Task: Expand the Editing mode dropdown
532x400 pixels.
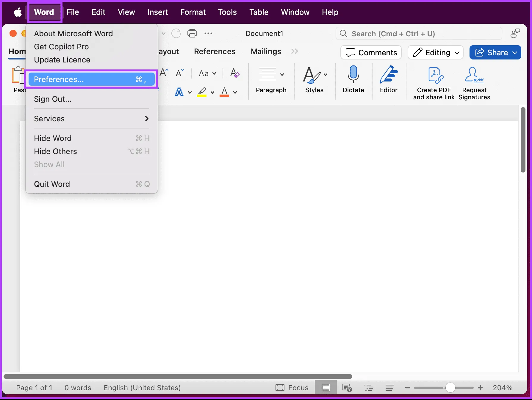Action: tap(436, 53)
